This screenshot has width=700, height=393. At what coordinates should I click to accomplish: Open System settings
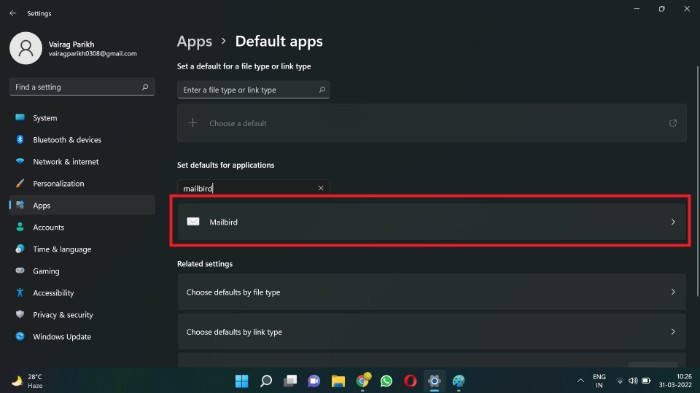82,118
